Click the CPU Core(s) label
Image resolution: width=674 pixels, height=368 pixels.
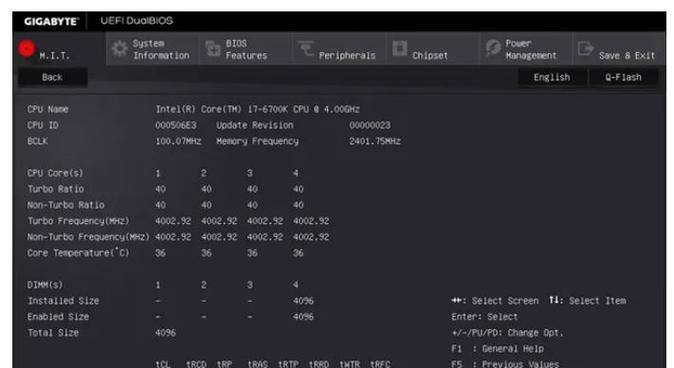[55, 173]
